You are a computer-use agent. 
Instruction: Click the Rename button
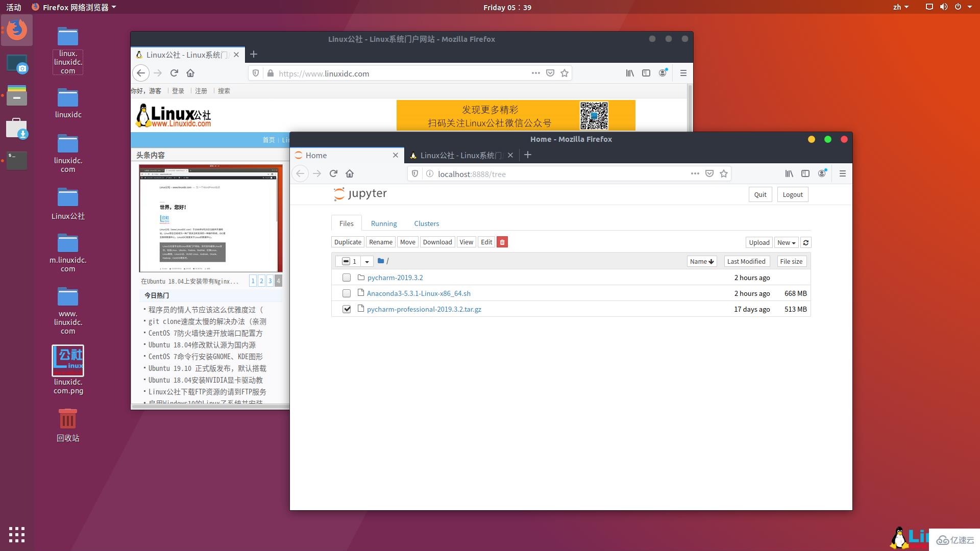point(381,242)
